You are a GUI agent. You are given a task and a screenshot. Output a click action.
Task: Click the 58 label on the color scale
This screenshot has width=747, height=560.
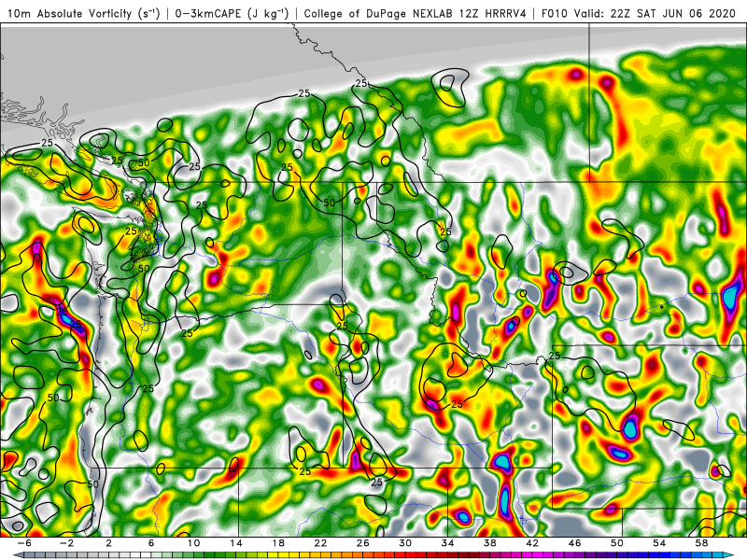701,543
